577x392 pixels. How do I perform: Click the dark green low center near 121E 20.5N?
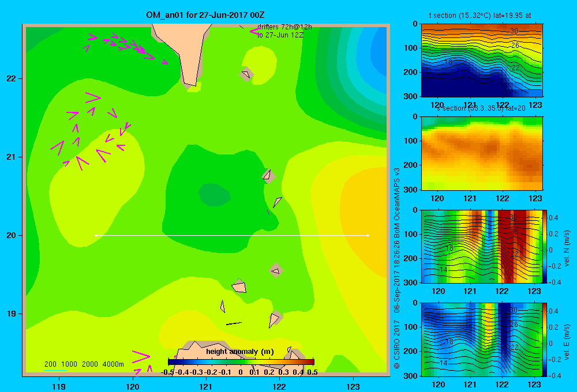215,194
